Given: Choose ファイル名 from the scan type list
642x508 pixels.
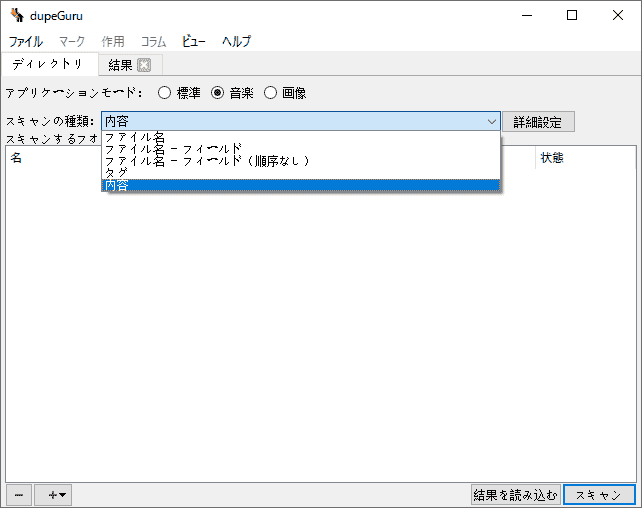Looking at the screenshot, I should [135, 137].
